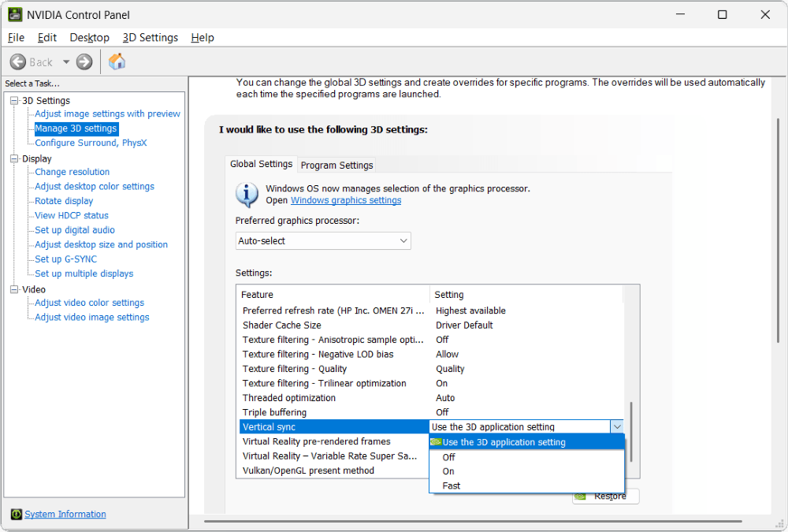Open Windows graphics settings link
Screen dimensions: 788x532
[x=346, y=200]
